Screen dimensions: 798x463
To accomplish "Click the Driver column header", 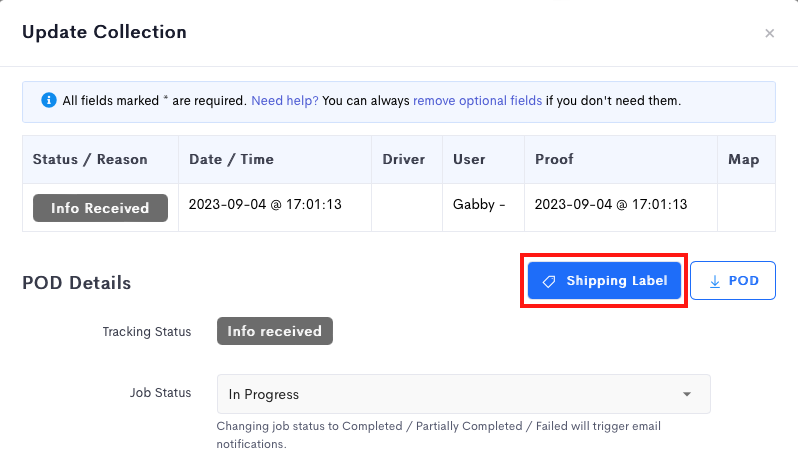I will pos(404,159).
